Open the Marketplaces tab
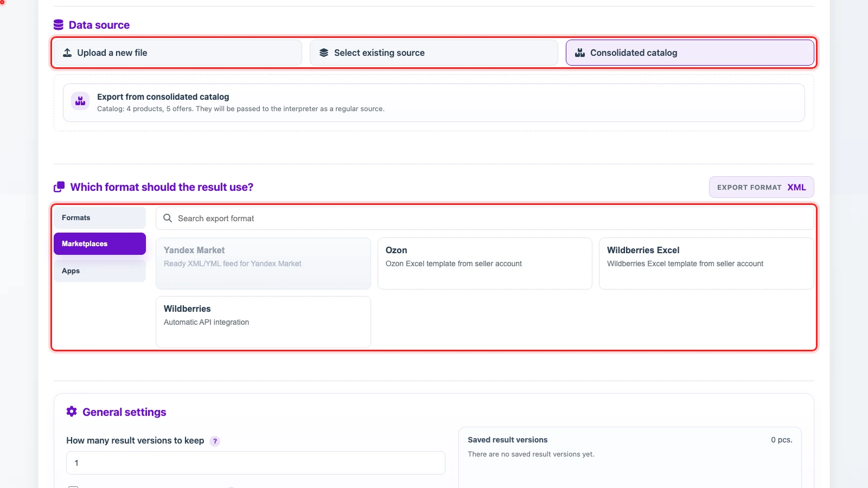 coord(100,243)
